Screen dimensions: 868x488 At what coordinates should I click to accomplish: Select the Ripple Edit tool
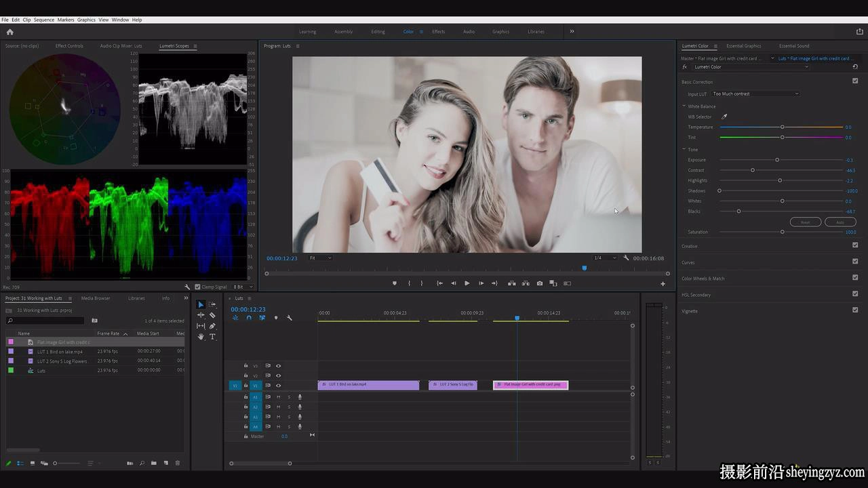[x=201, y=315]
